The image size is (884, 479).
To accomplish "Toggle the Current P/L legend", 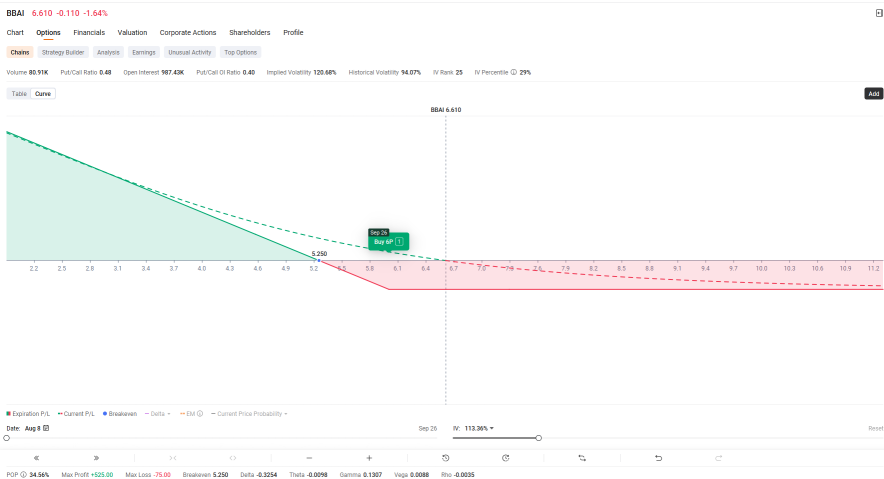I will coord(76,414).
